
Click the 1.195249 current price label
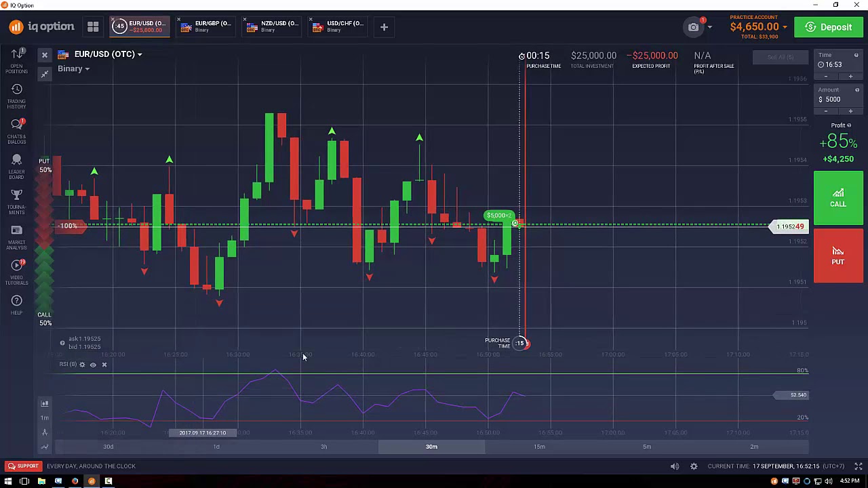coord(789,226)
